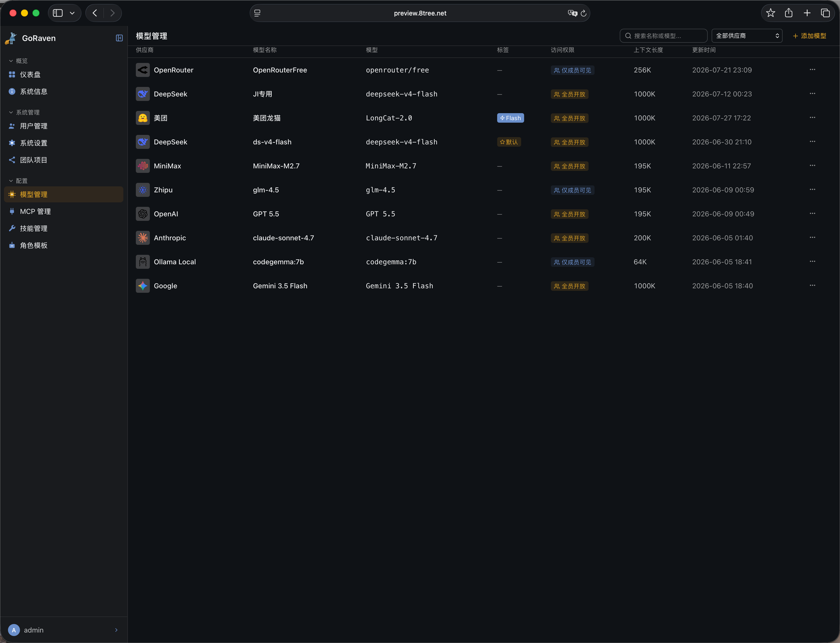Open 团队项目 in the sidebar
Image resolution: width=840 pixels, height=643 pixels.
click(64, 160)
